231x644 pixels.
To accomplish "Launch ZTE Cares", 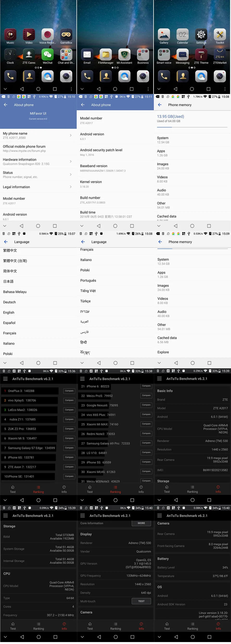I will coord(29,55).
